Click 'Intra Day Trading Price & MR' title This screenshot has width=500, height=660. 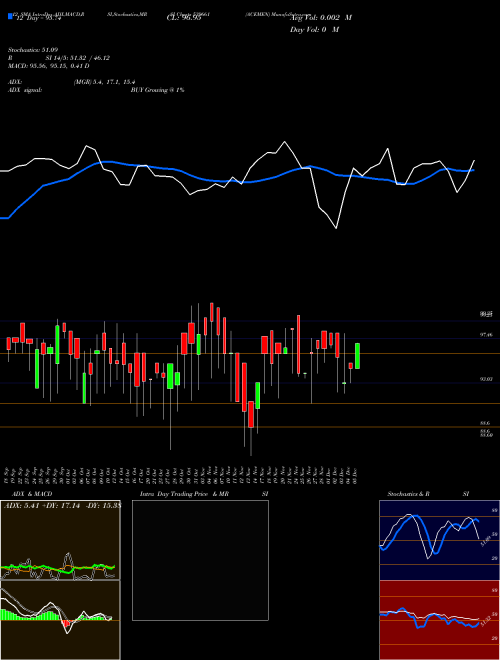pos(184,494)
